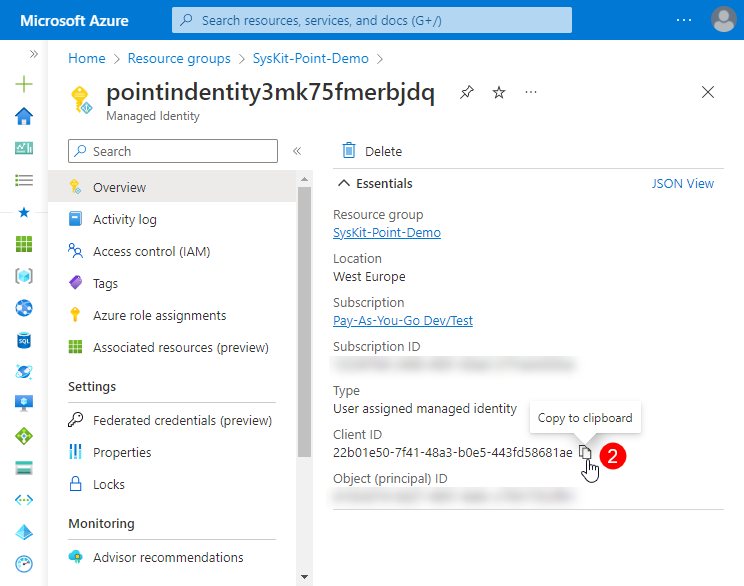Select the Client ID value text
The image size is (744, 586).
453,453
